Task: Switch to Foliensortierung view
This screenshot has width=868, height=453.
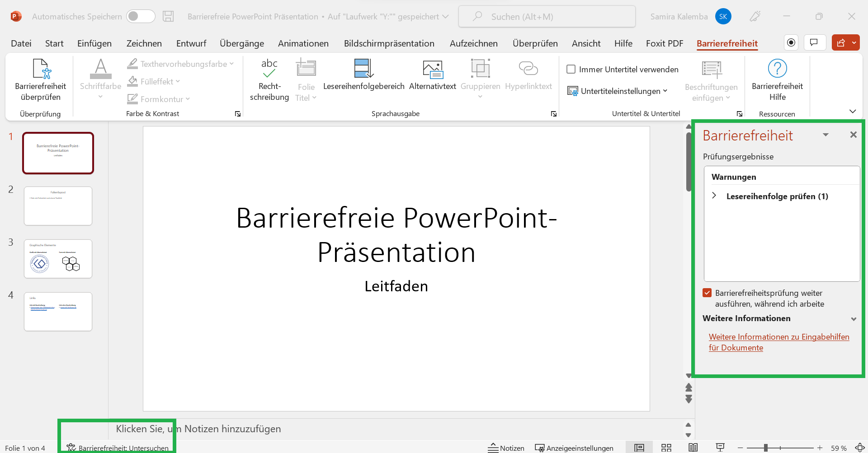Action: (666, 448)
